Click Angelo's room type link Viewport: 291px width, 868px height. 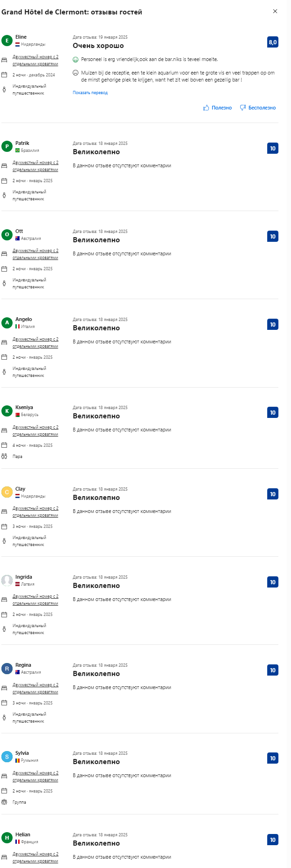coord(35,342)
